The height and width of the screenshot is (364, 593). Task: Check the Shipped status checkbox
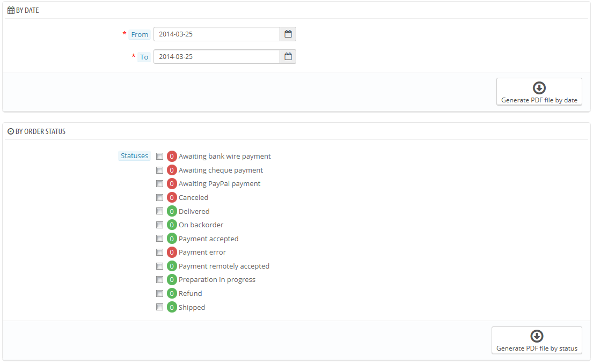point(159,307)
